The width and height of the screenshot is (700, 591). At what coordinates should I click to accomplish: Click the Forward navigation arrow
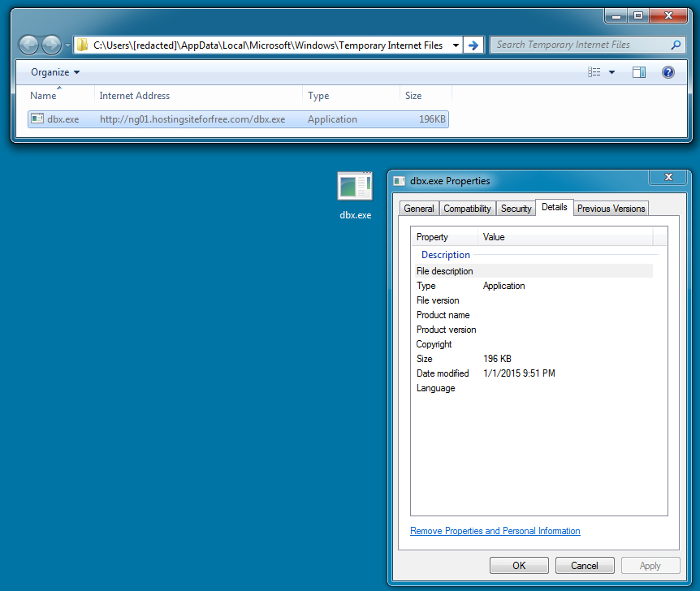tap(51, 45)
